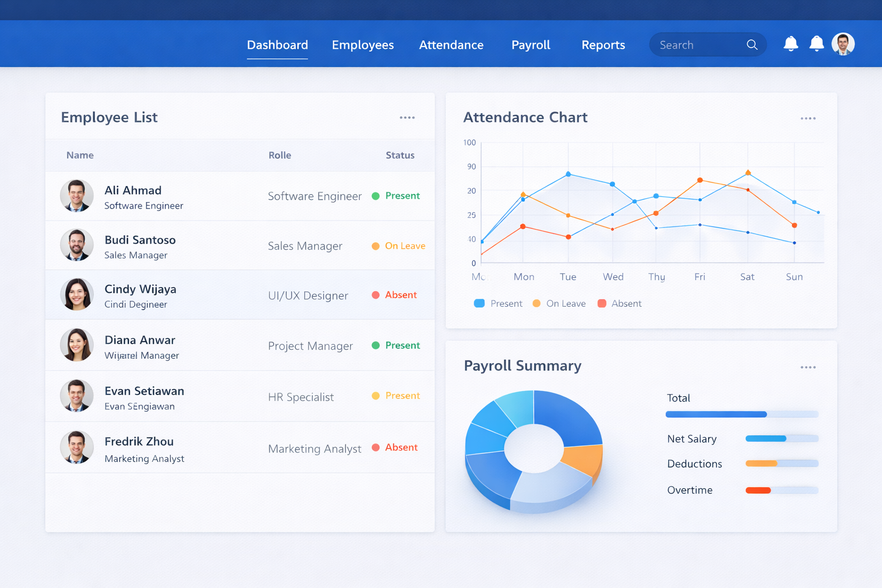
Task: Open Employee List options menu
Action: point(407,118)
